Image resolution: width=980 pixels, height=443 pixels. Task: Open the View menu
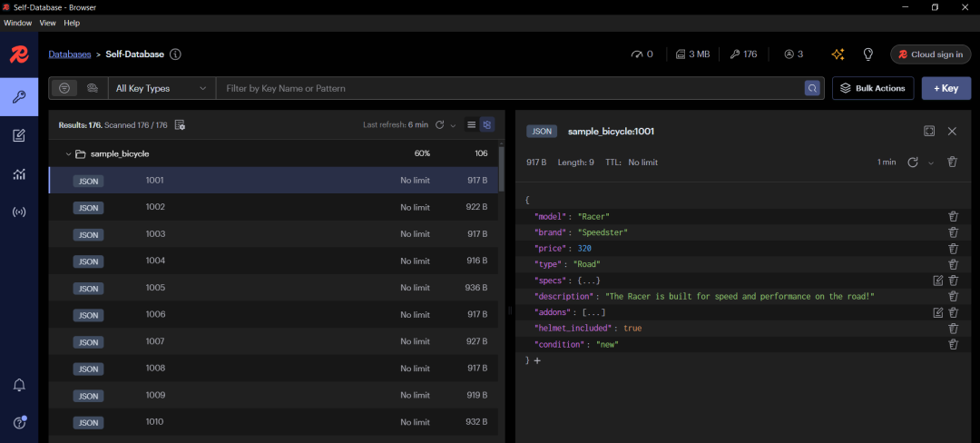(47, 23)
